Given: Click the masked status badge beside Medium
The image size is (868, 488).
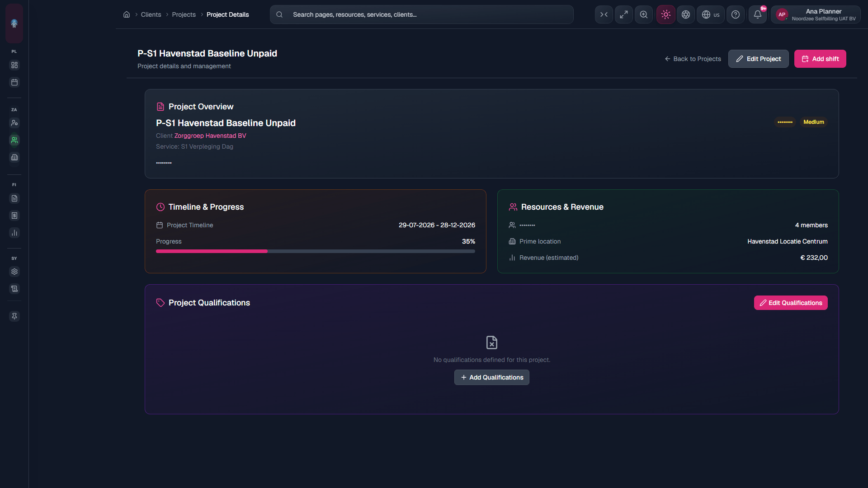Looking at the screenshot, I should [x=785, y=122].
